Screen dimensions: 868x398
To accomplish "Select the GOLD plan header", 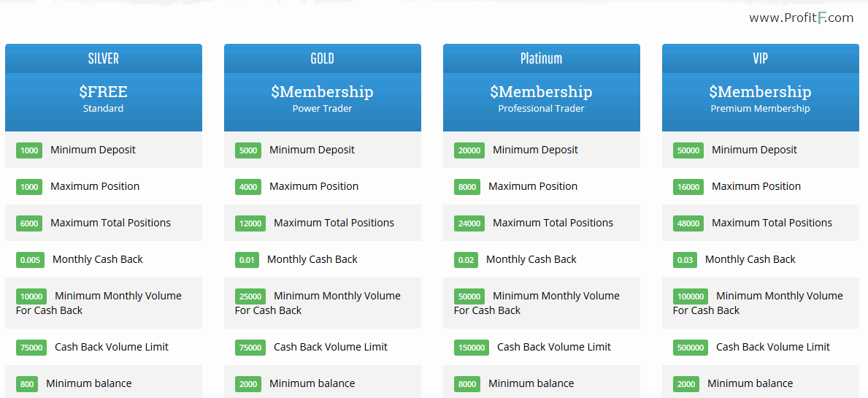I will [x=322, y=58].
